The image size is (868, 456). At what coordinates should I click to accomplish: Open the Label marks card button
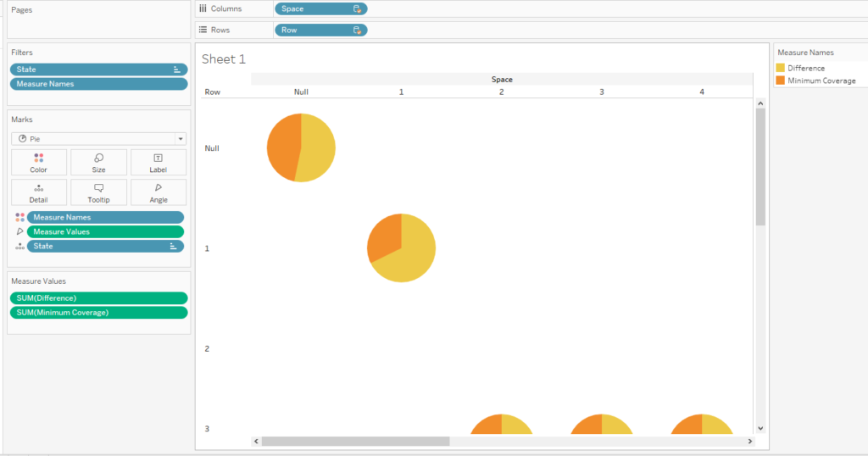pos(159,163)
